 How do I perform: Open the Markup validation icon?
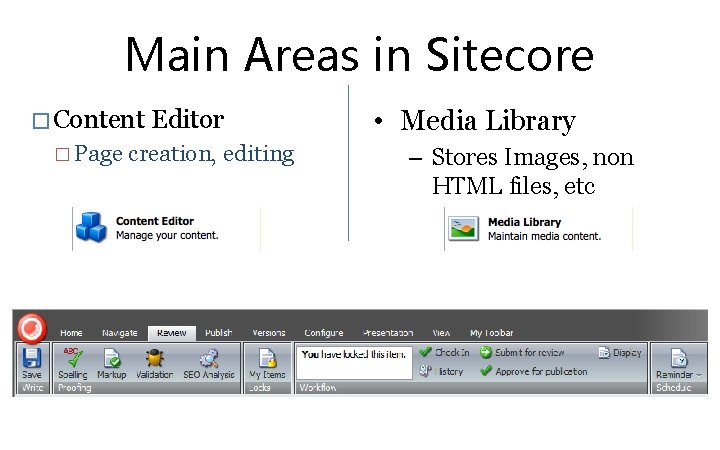point(112,358)
